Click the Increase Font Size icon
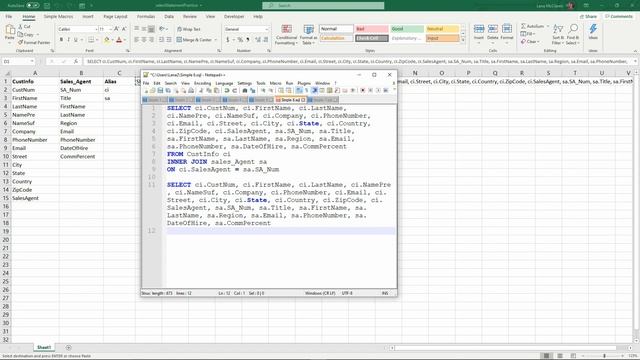Screen dimensions: 640x360 [x=116, y=29]
